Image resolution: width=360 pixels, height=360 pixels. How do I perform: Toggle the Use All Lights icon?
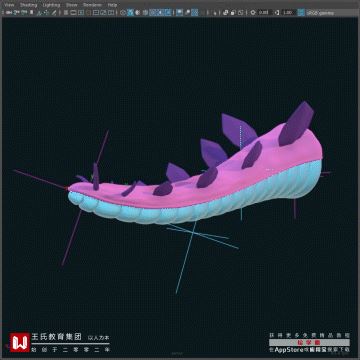tap(161, 13)
